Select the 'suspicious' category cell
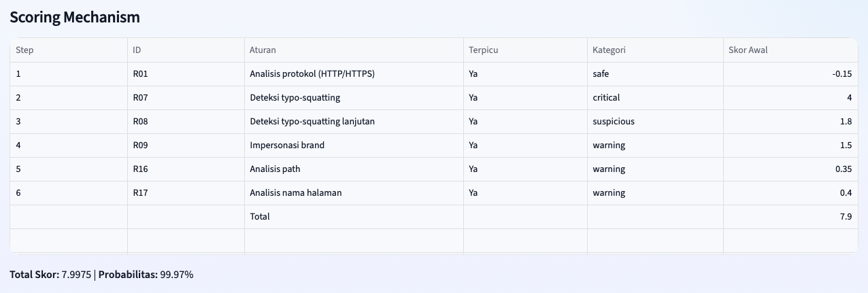 click(x=655, y=122)
